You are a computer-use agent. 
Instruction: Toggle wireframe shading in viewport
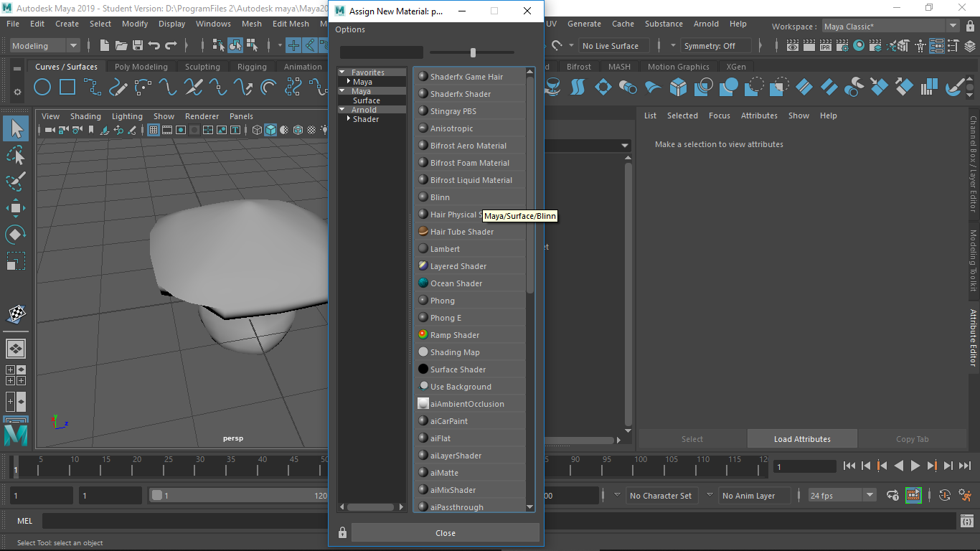coord(258,130)
